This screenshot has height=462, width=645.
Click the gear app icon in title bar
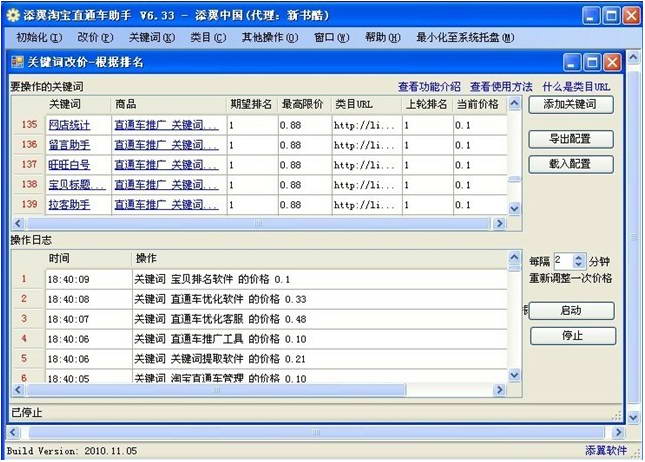(14, 15)
